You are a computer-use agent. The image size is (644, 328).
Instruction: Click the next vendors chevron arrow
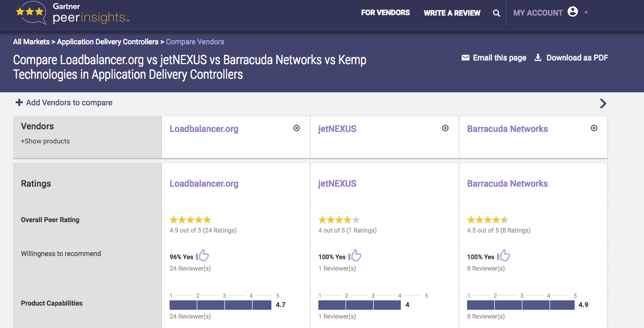click(603, 103)
